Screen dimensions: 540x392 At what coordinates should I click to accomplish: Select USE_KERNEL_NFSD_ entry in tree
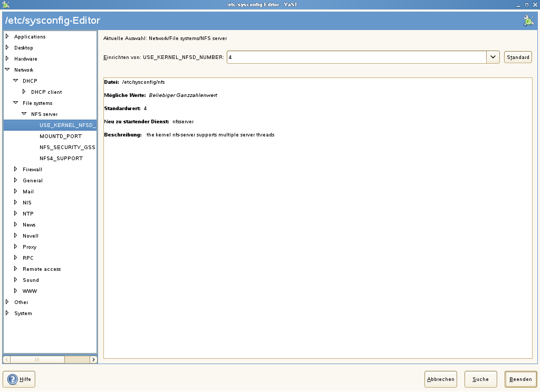coord(67,125)
